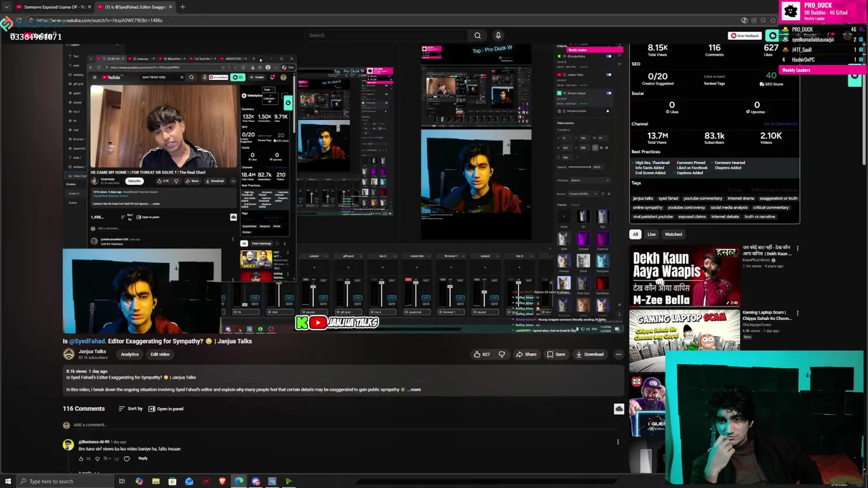
Task: Like the @Business-AI-99 comment
Action: coord(81,459)
